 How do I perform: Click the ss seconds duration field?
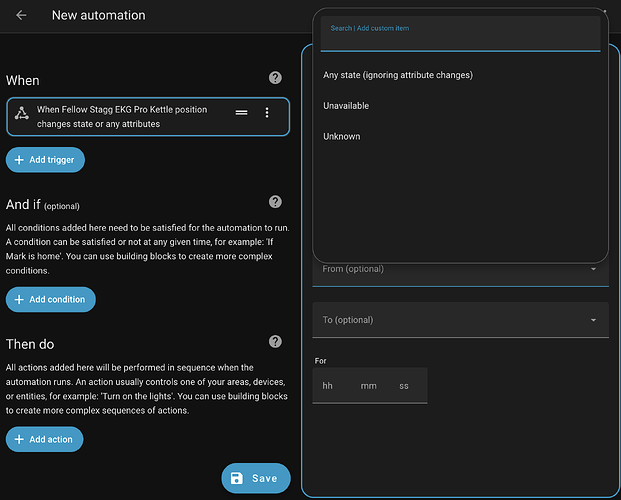coord(405,386)
